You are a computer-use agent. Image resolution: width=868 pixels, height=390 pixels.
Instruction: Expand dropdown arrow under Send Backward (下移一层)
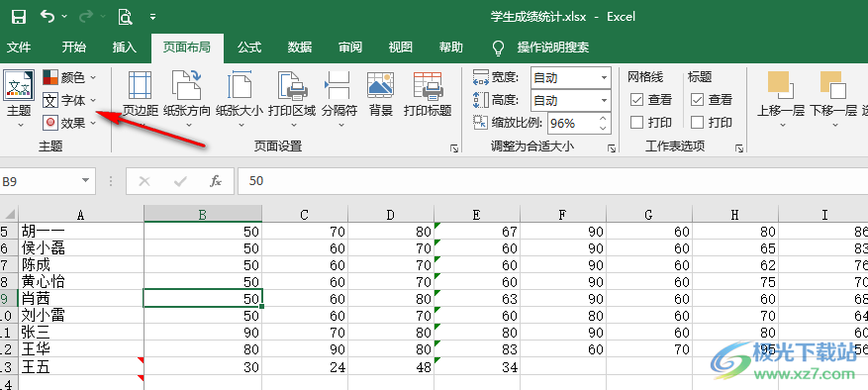coord(834,125)
